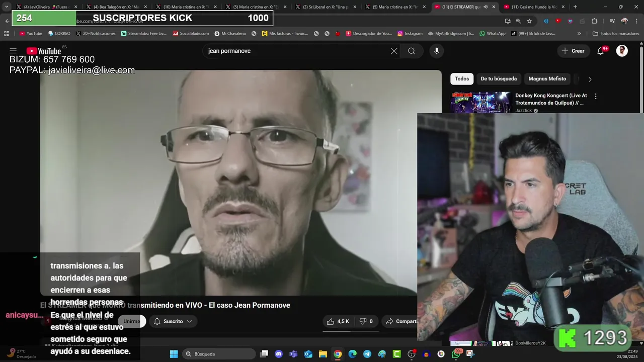This screenshot has height=362, width=644.
Task: Open the CORREO bookmark
Action: [x=59, y=34]
